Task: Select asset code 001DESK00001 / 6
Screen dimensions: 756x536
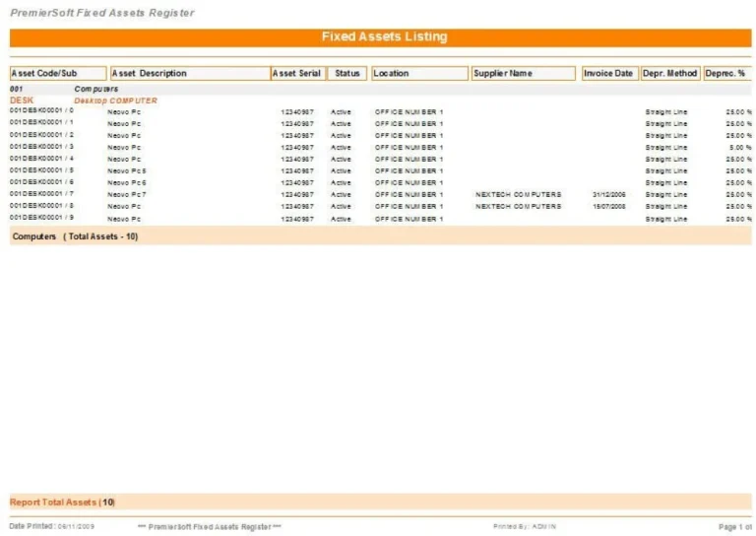Action: tap(41, 181)
